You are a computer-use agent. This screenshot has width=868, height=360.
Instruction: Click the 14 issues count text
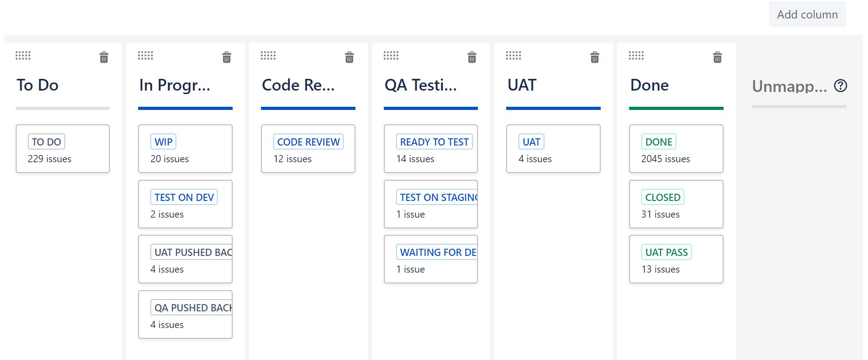(415, 159)
